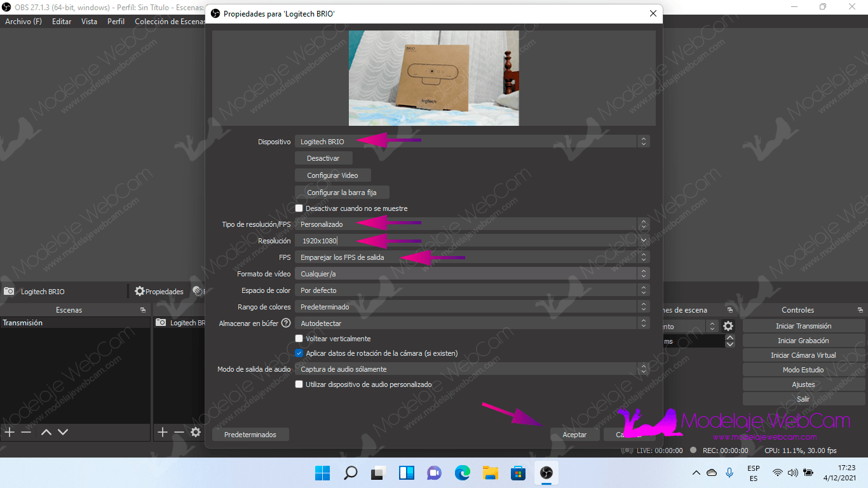The width and height of the screenshot is (868, 488).
Task: Enable 'Desactivar cuando no se muestre' checkbox
Action: (x=299, y=208)
